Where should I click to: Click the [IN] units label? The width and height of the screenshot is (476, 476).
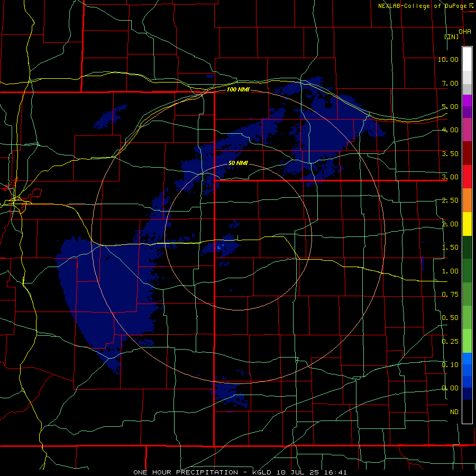[x=452, y=36]
